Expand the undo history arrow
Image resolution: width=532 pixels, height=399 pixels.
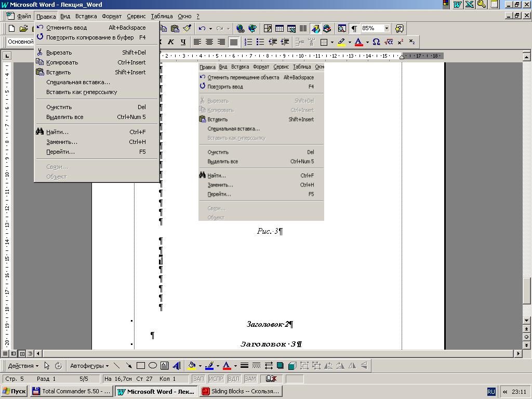pyautogui.click(x=210, y=29)
